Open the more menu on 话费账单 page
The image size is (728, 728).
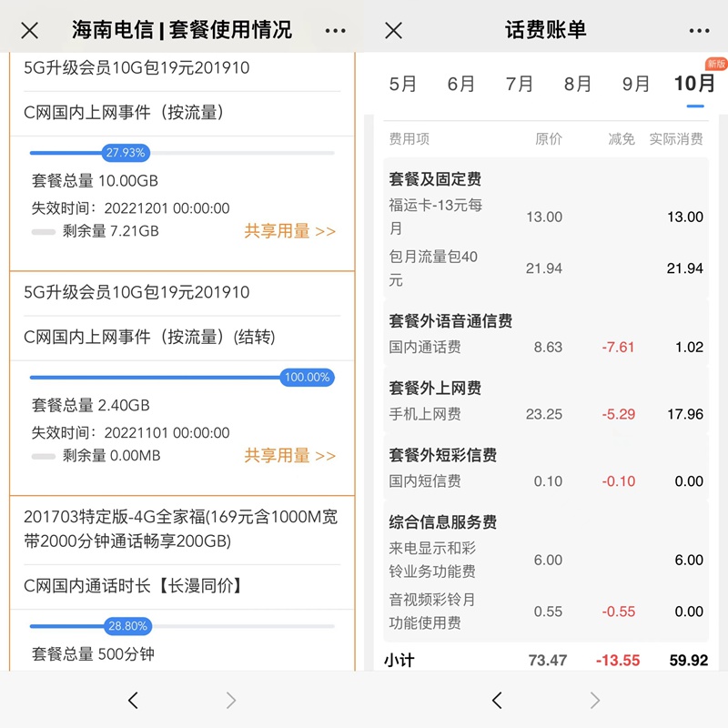(699, 31)
